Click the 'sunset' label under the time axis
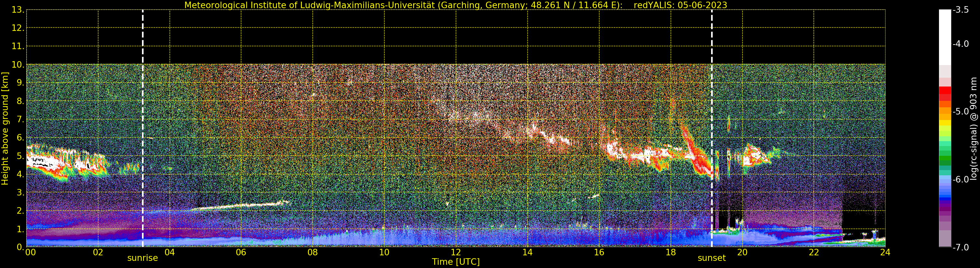Image resolution: width=980 pixels, height=268 pixels. [712, 258]
